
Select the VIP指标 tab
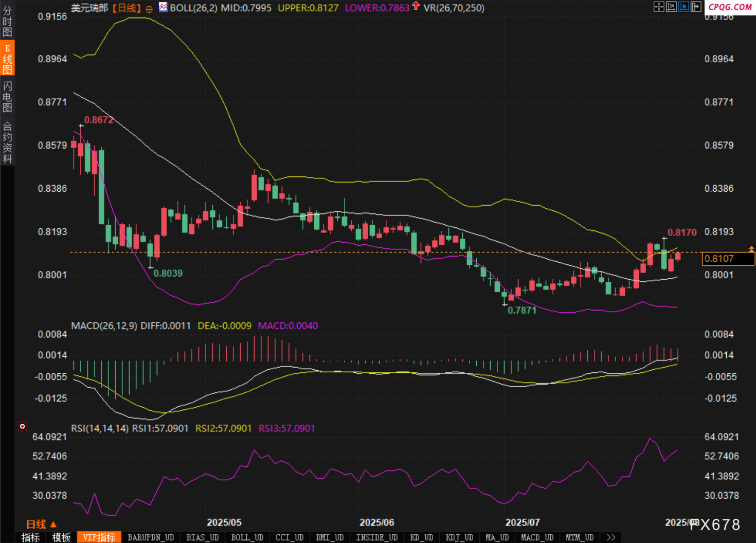point(99,537)
